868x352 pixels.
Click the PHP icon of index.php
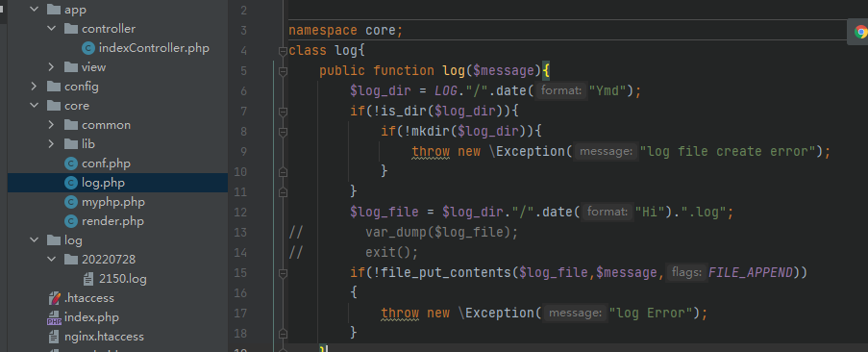coord(54,317)
